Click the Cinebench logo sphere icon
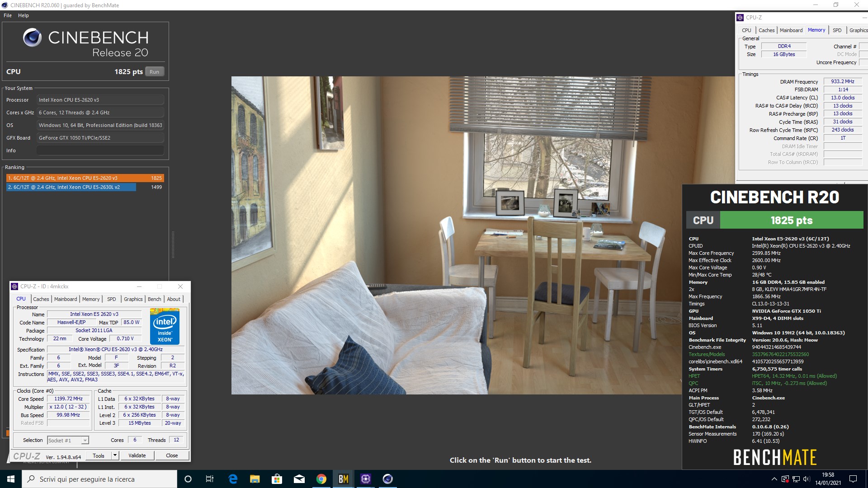868x488 pixels. click(x=32, y=38)
